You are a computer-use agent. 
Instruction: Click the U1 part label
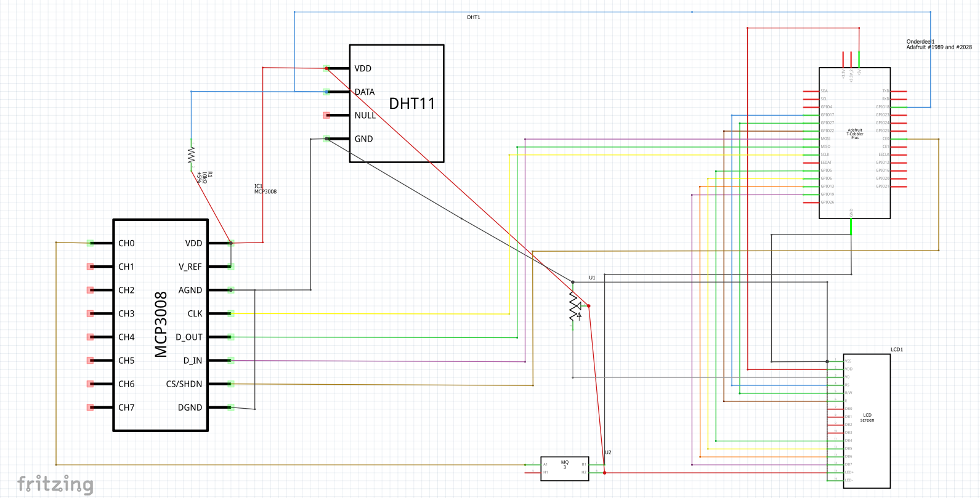(592, 278)
